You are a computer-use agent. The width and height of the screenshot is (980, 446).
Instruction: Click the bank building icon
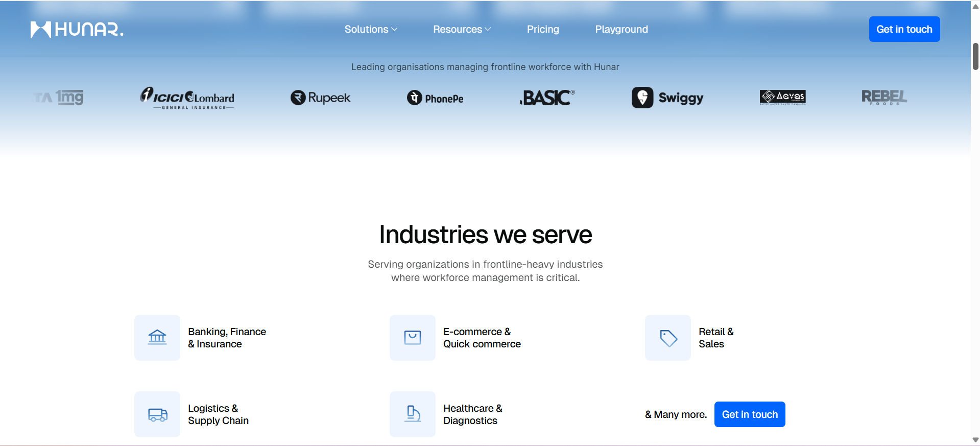pyautogui.click(x=157, y=338)
